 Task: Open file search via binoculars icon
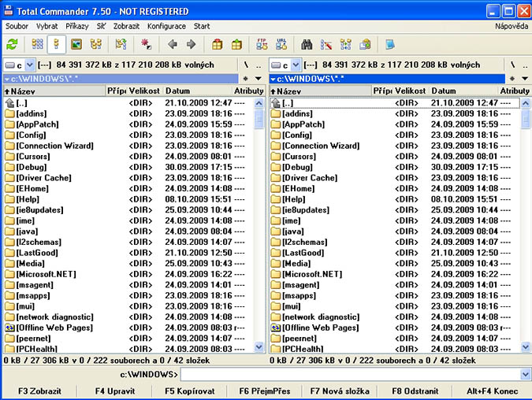click(x=307, y=45)
